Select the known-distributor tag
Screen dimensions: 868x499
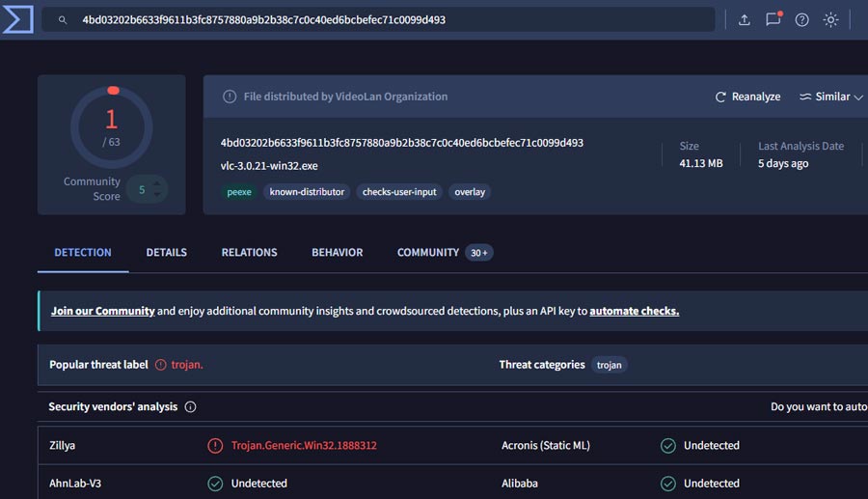pos(307,192)
